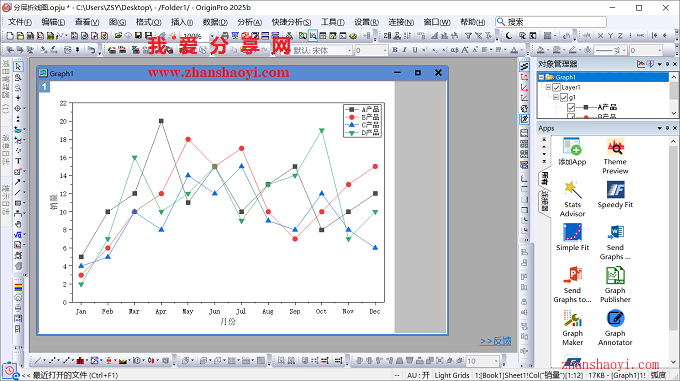
Task: Toggle Italic text formatting
Action: point(405,50)
